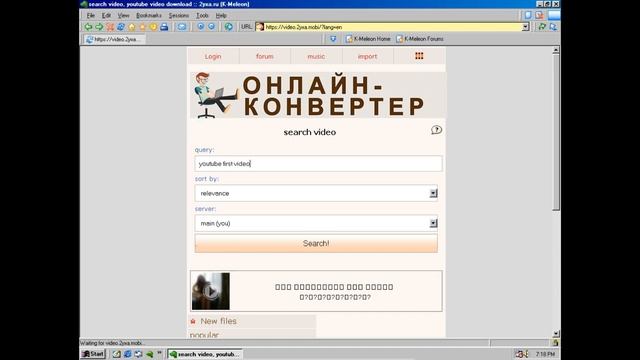Click the system tray network icon
The image size is (640, 360).
pos(520,354)
